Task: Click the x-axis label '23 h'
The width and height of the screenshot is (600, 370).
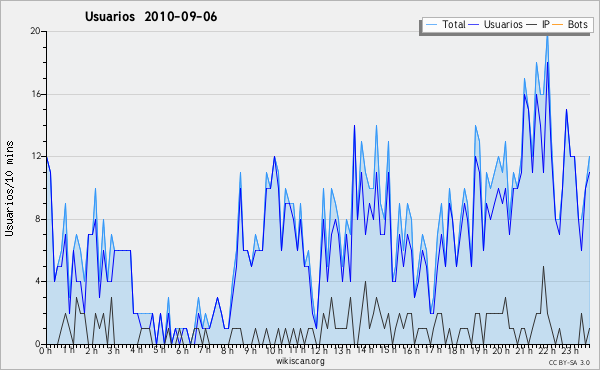Action: 569,350
